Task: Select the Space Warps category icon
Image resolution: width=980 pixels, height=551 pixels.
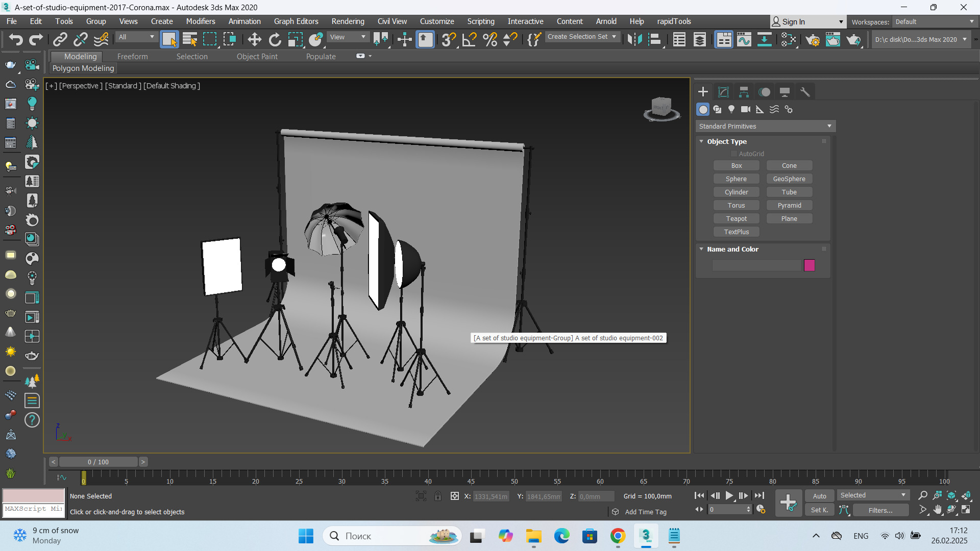Action: [x=774, y=109]
